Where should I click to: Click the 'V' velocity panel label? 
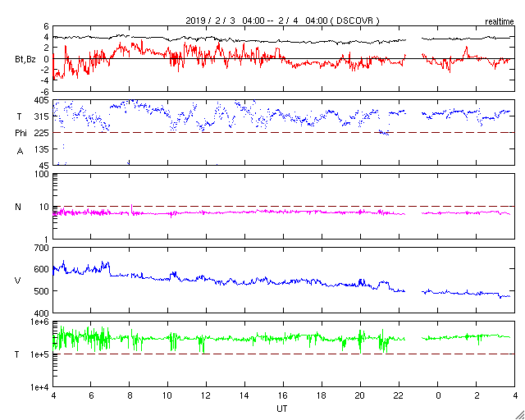[18, 281]
